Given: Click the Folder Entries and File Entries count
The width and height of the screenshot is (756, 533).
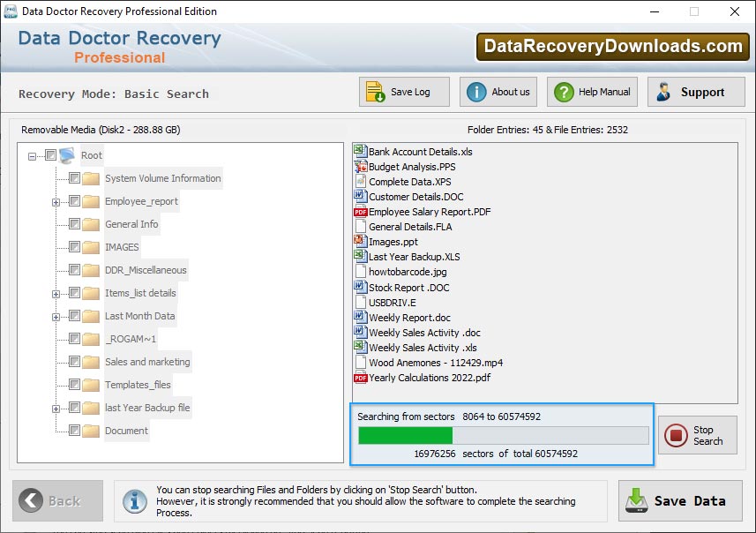Looking at the screenshot, I should (548, 130).
